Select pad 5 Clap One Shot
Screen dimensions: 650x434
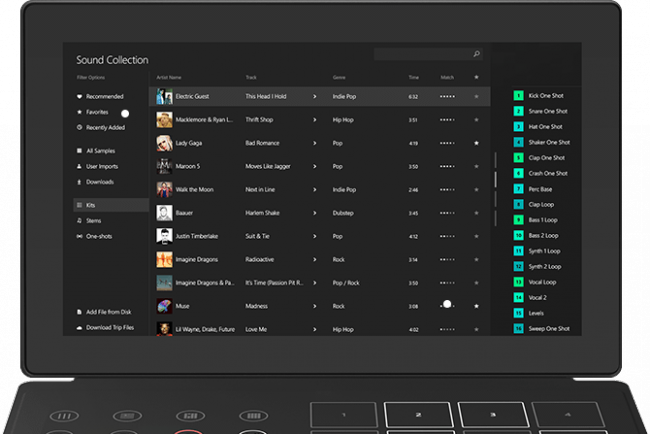(539, 158)
